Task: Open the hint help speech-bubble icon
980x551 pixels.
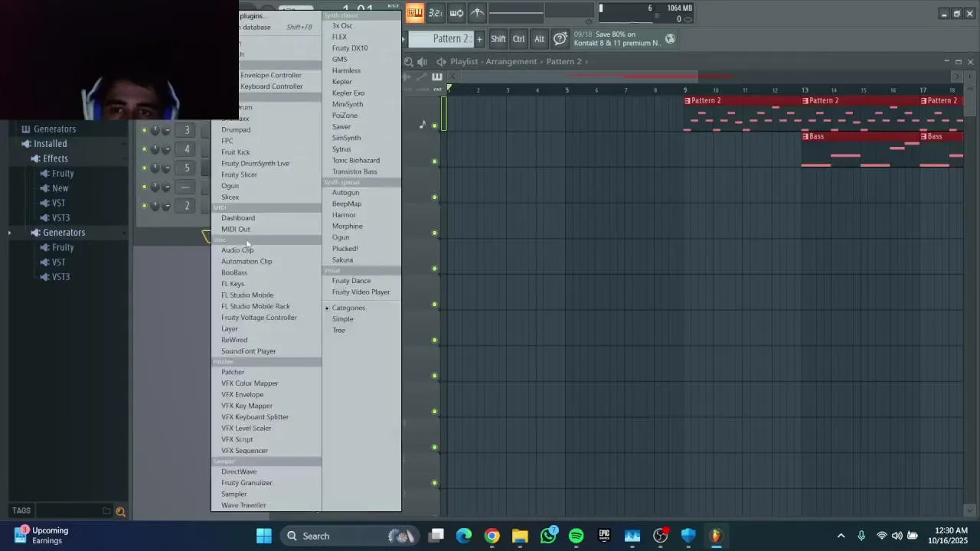Action: [560, 39]
